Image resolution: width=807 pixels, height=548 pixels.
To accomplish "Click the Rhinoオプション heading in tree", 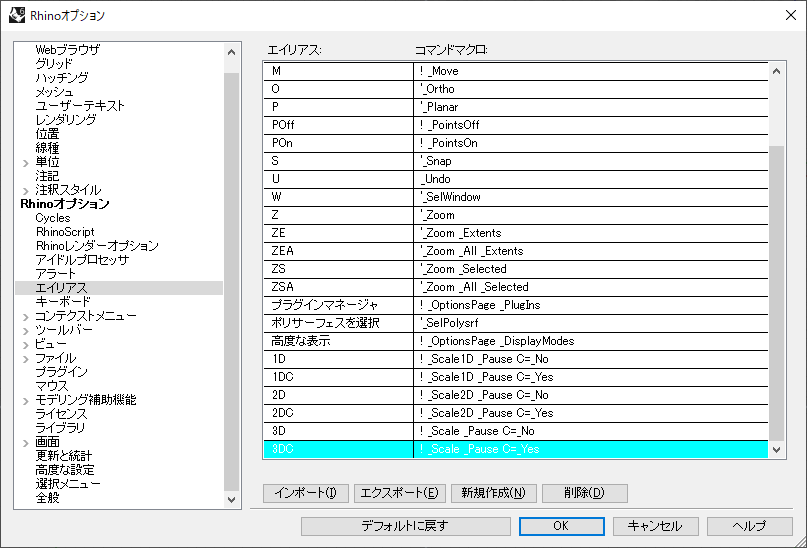I will (65, 204).
